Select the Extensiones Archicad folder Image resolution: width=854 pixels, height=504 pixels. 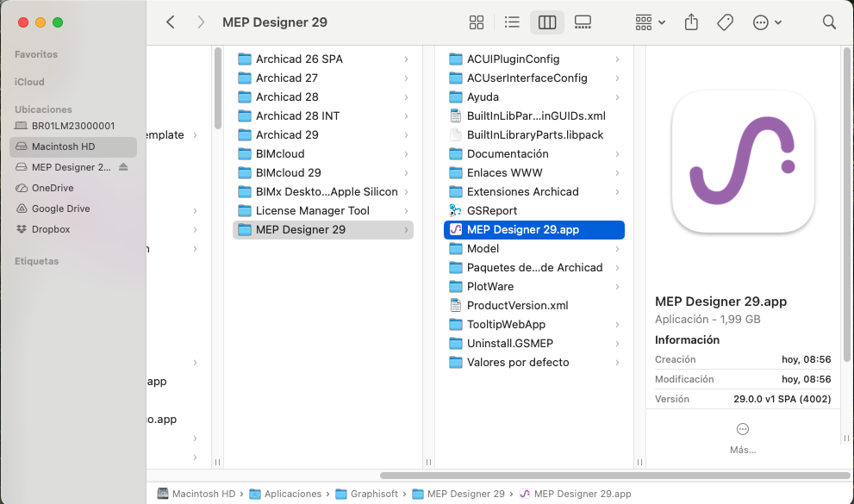tap(534, 192)
